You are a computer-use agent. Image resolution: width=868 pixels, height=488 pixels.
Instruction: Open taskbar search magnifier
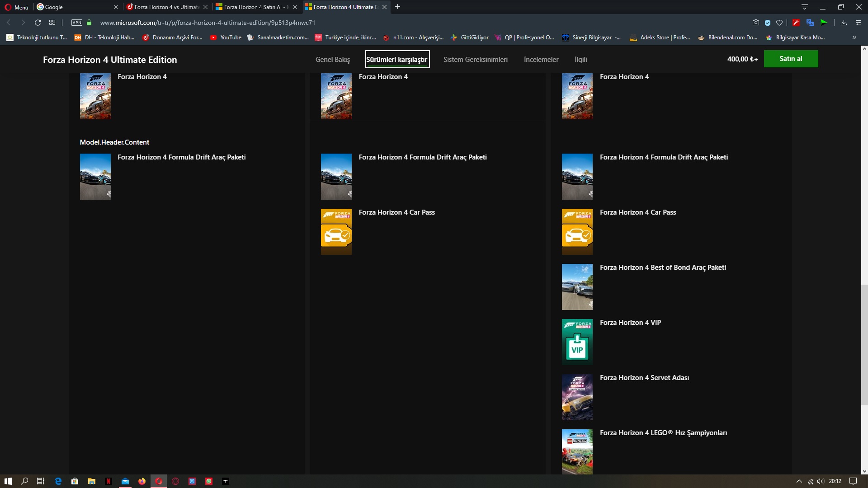[24, 481]
